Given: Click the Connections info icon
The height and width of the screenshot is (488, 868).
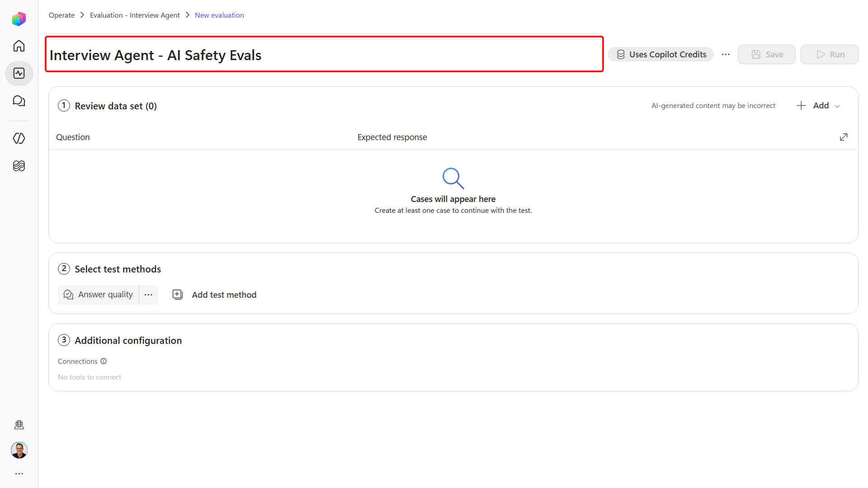Looking at the screenshot, I should (x=104, y=361).
